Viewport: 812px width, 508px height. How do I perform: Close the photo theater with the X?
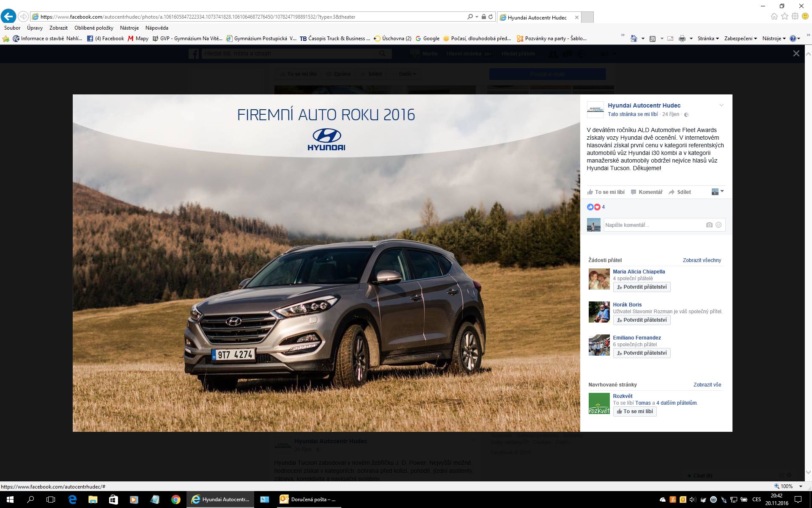[796, 53]
